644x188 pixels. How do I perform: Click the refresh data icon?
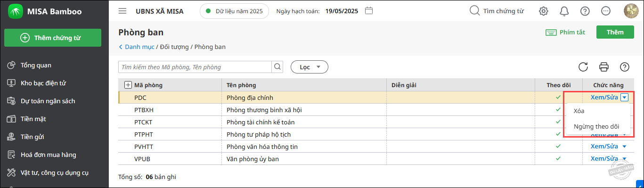583,67
